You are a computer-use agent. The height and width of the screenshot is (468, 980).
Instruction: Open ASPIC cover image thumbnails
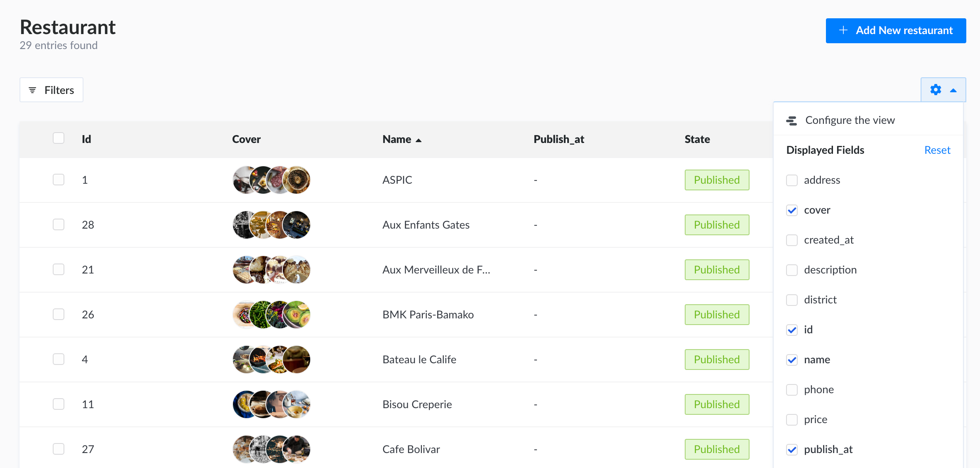(x=272, y=180)
